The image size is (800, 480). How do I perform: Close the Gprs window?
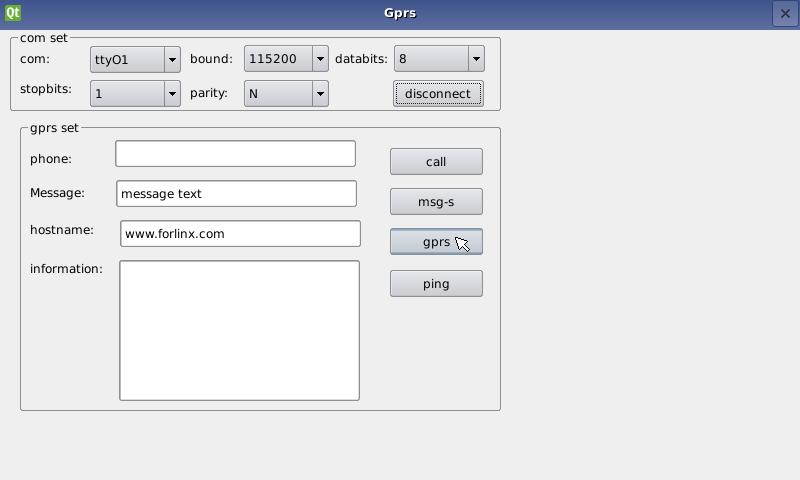pyautogui.click(x=785, y=13)
